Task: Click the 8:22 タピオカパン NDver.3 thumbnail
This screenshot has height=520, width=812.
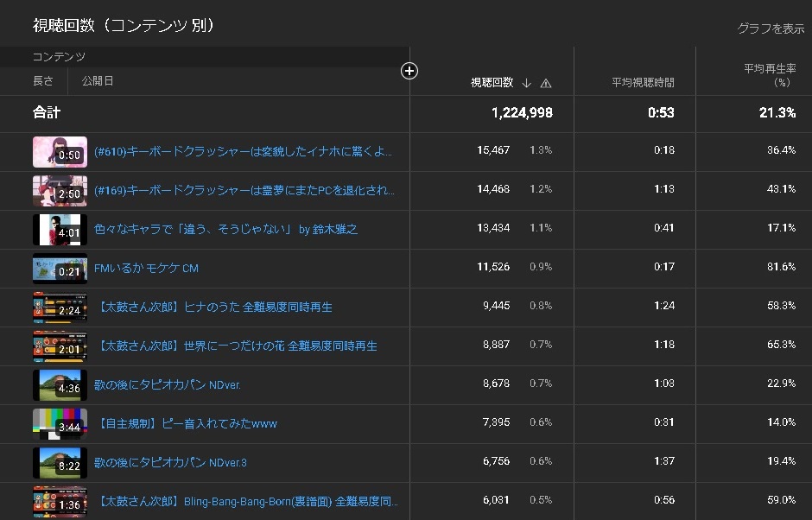Action: tap(60, 462)
